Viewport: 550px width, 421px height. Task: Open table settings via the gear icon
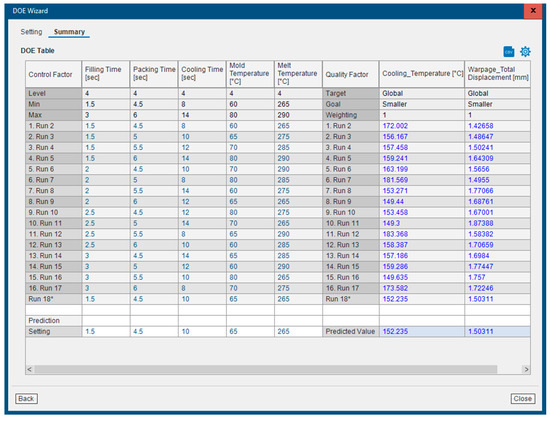(525, 52)
